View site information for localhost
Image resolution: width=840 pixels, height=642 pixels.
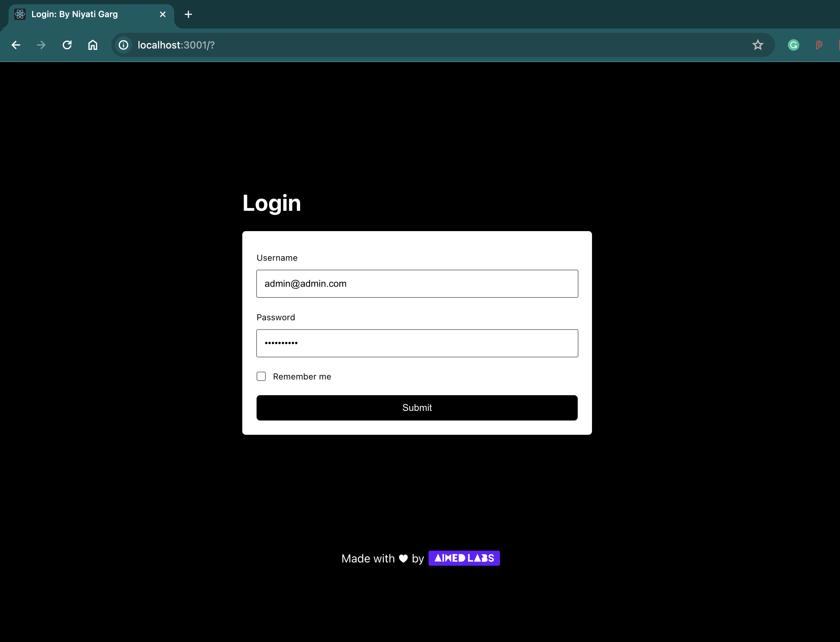[123, 45]
